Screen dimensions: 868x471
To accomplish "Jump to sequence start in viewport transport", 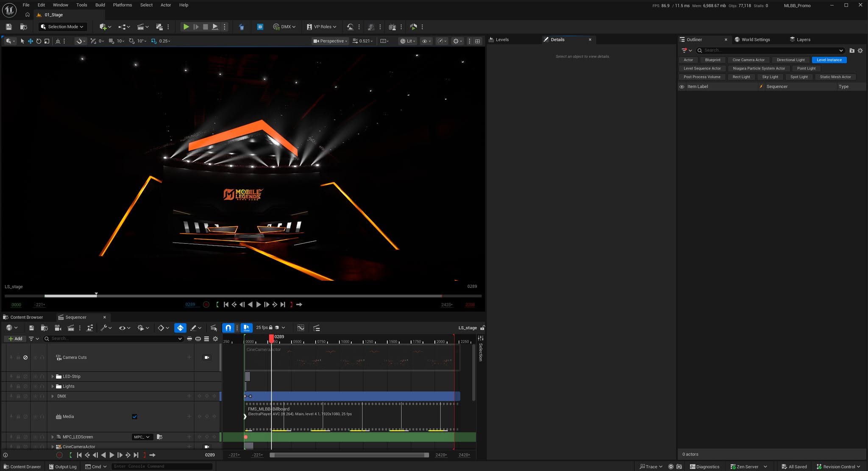I will click(226, 304).
